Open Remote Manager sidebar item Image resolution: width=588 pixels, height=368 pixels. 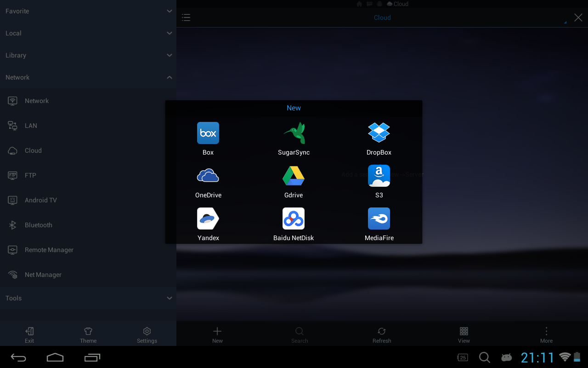49,250
